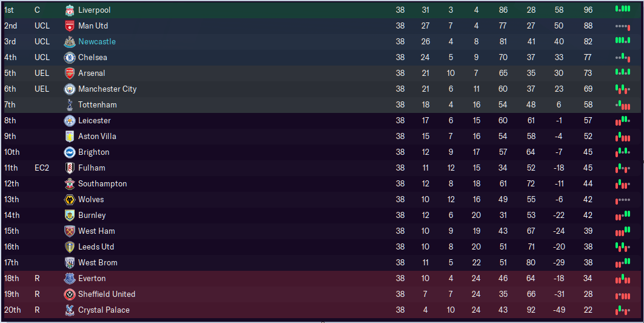
Task: Click the Newcastle club badge
Action: (x=70, y=41)
